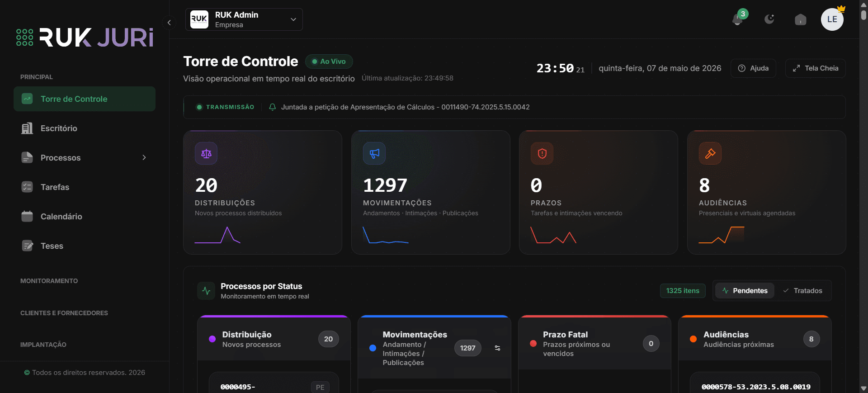Click the Distribuições sparkline chart

tap(217, 235)
